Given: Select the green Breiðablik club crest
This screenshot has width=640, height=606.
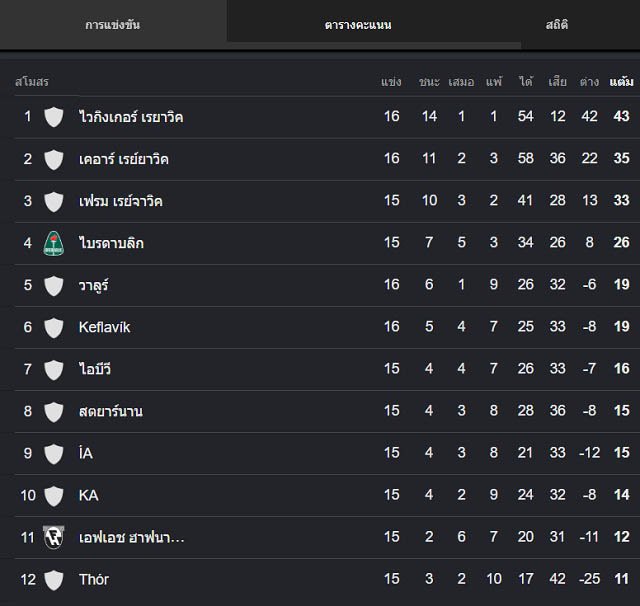Looking at the screenshot, I should tap(53, 243).
